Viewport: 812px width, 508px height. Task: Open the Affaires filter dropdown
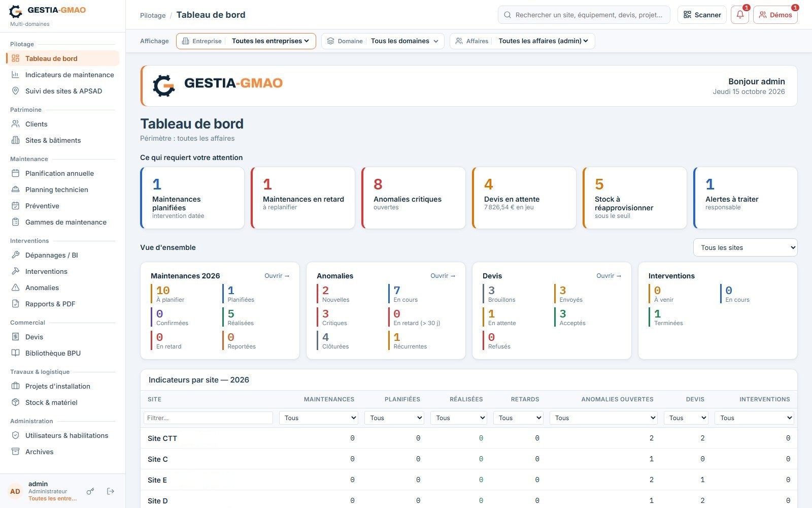522,41
